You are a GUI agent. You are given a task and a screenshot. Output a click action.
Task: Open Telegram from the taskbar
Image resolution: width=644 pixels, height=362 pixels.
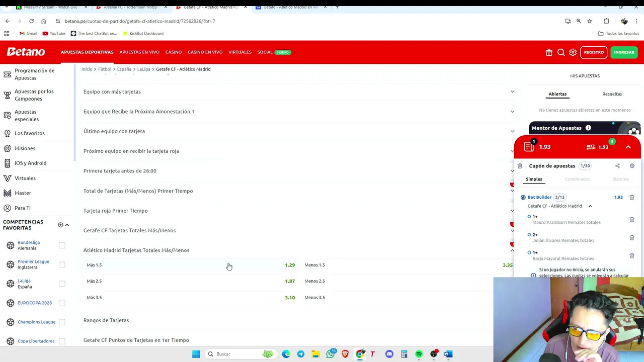(301, 354)
